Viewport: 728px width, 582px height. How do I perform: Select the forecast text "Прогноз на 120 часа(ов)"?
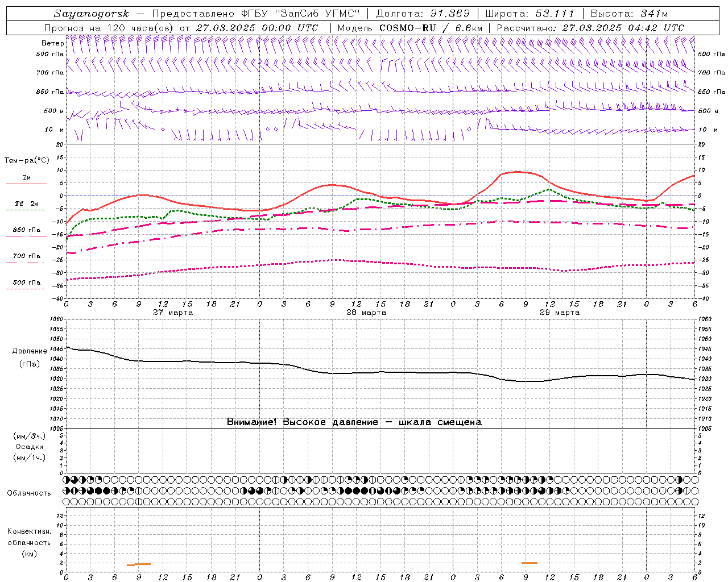(x=109, y=28)
